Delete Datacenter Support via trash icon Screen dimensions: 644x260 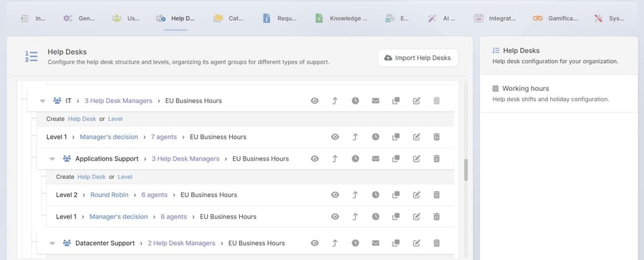436,243
